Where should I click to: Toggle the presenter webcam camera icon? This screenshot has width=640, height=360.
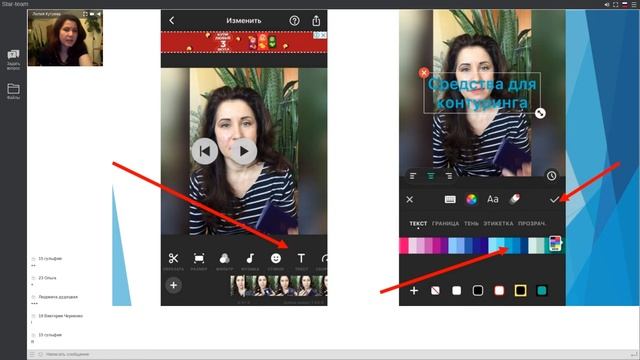click(x=92, y=14)
